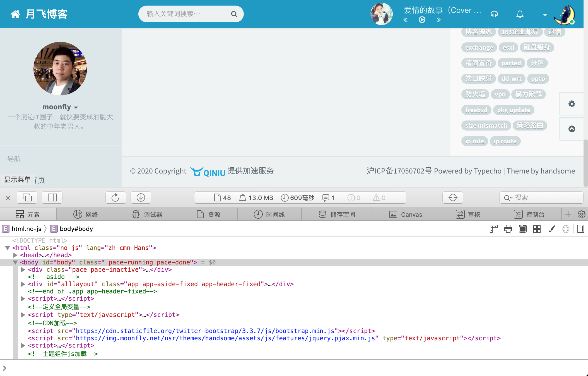Viewport: 588px width, 376px height.
Task: Click the notification bell icon
Action: pos(520,14)
